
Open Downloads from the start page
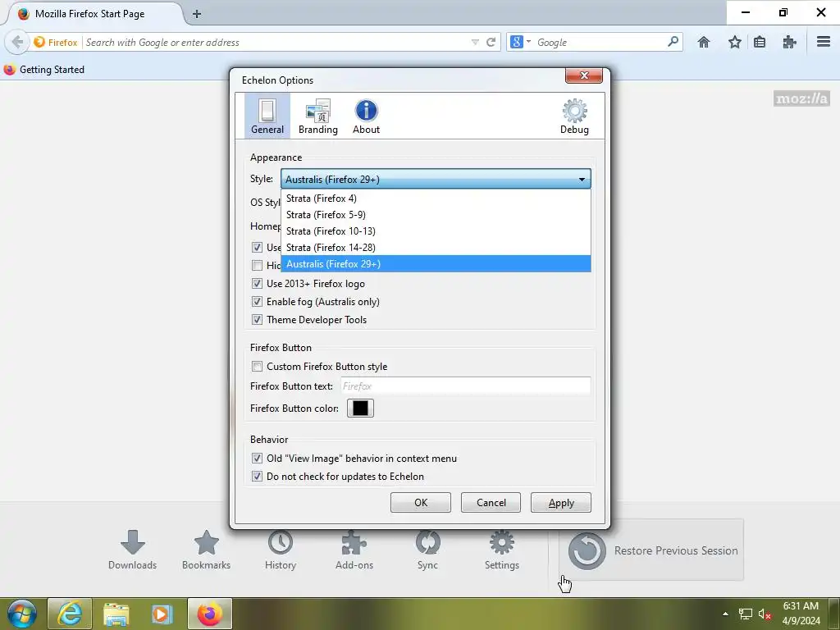click(132, 550)
